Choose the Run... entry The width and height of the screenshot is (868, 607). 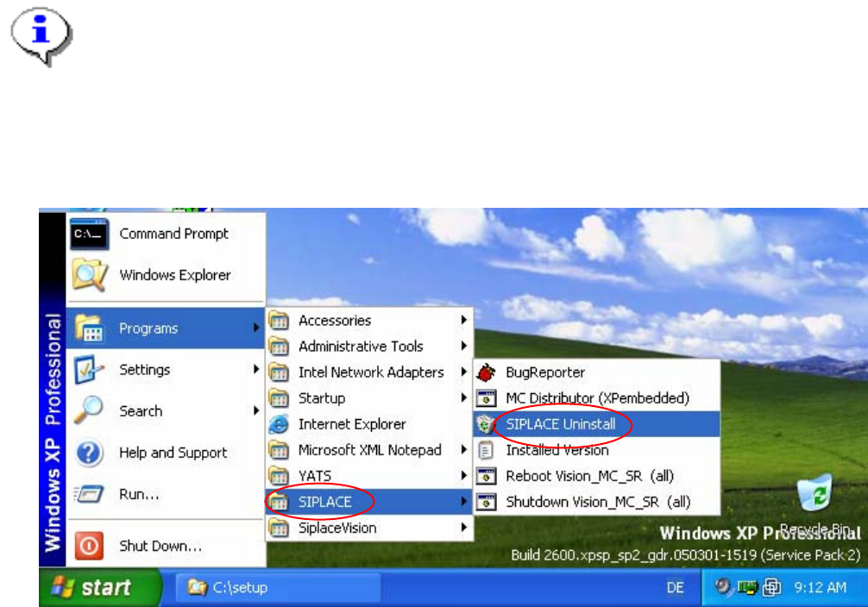pyautogui.click(x=165, y=493)
